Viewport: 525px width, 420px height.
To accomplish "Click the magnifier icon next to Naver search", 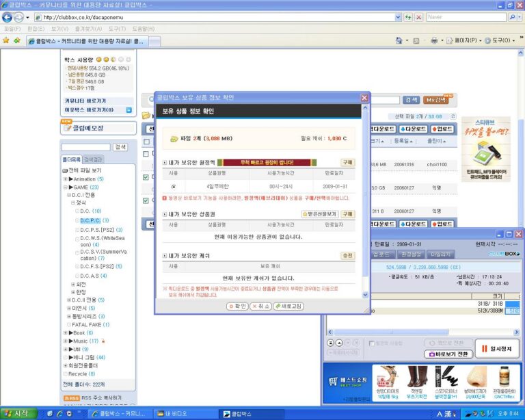I will pos(512,17).
